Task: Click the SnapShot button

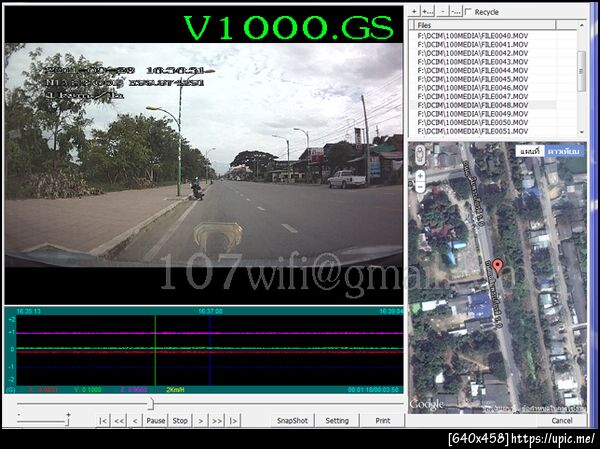Action: (292, 421)
